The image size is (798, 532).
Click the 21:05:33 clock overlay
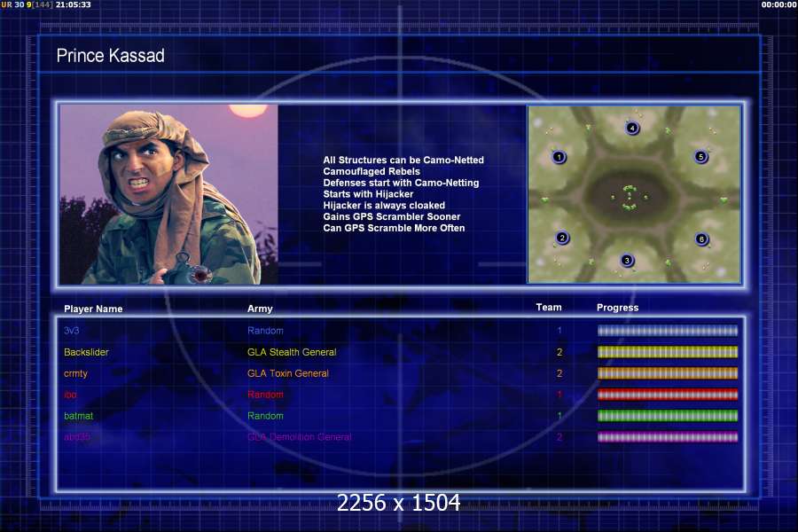point(74,4)
